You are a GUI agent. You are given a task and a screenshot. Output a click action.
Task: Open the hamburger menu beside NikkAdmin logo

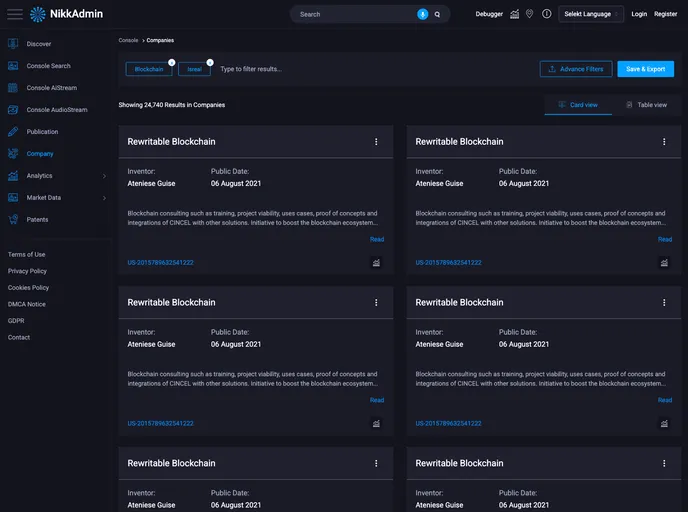click(x=15, y=14)
